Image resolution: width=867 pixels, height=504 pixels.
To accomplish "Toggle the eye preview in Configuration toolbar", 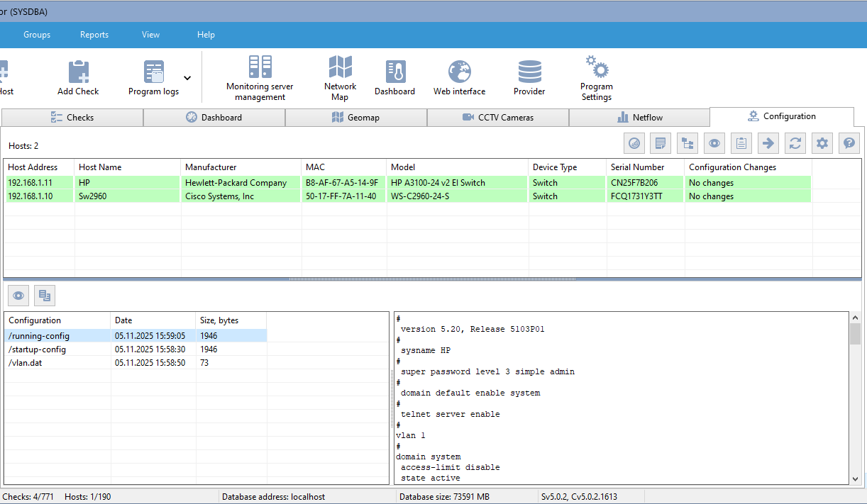I will tap(714, 142).
